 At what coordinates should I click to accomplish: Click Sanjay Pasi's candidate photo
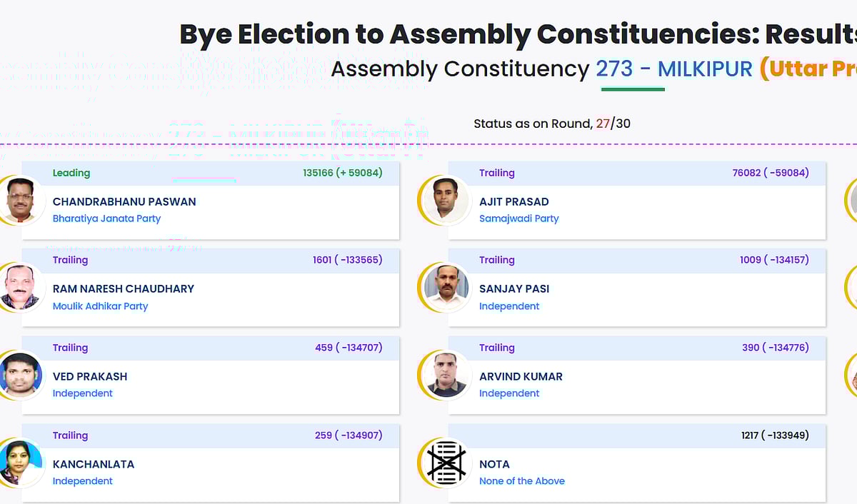pos(446,287)
